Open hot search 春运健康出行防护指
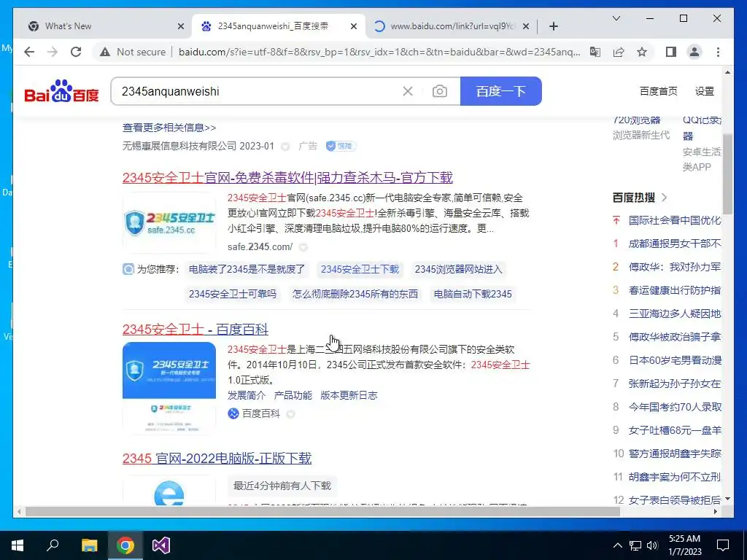This screenshot has width=747, height=560. click(675, 290)
